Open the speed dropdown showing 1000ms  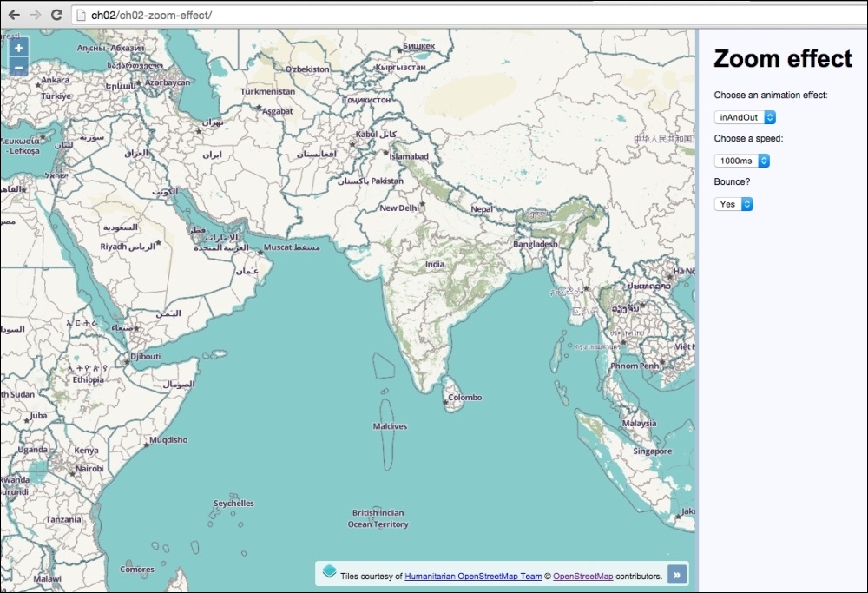(742, 161)
